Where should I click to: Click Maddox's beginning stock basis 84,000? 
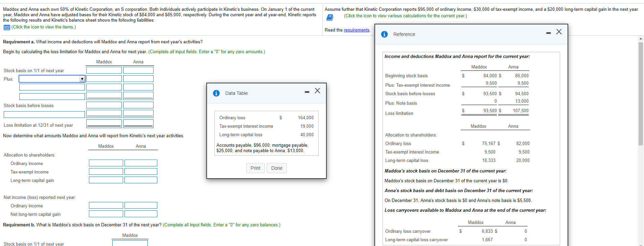pyautogui.click(x=490, y=76)
